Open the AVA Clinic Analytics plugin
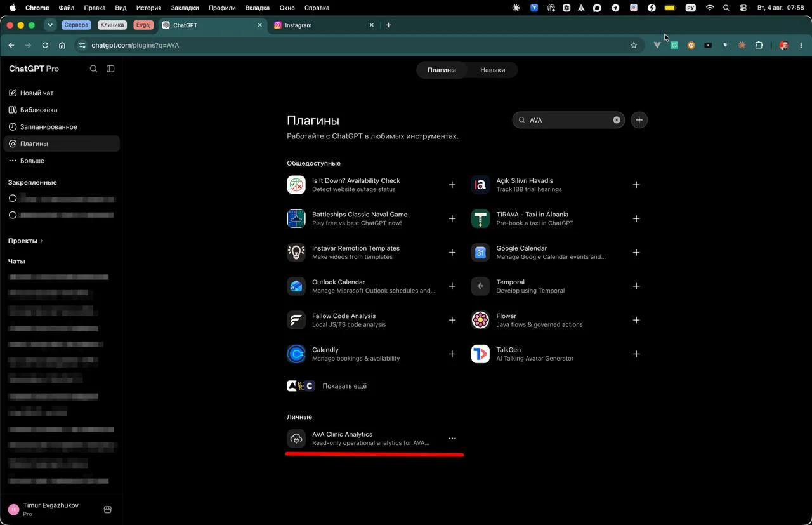Screen dimensions: 812x525 [x=371, y=439]
